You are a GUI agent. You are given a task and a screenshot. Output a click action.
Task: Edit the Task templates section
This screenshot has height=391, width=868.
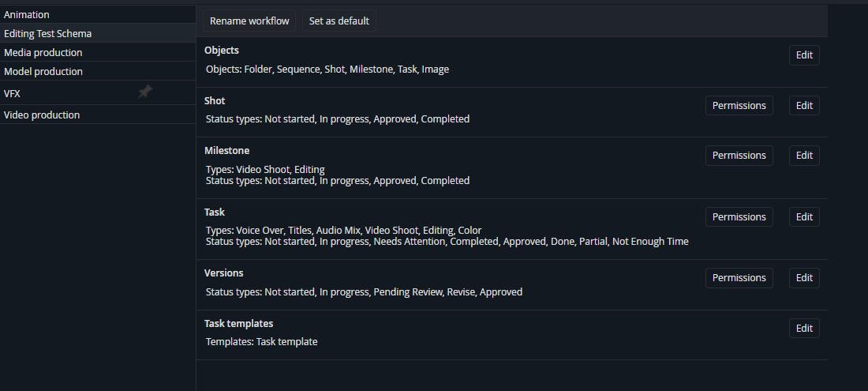804,329
